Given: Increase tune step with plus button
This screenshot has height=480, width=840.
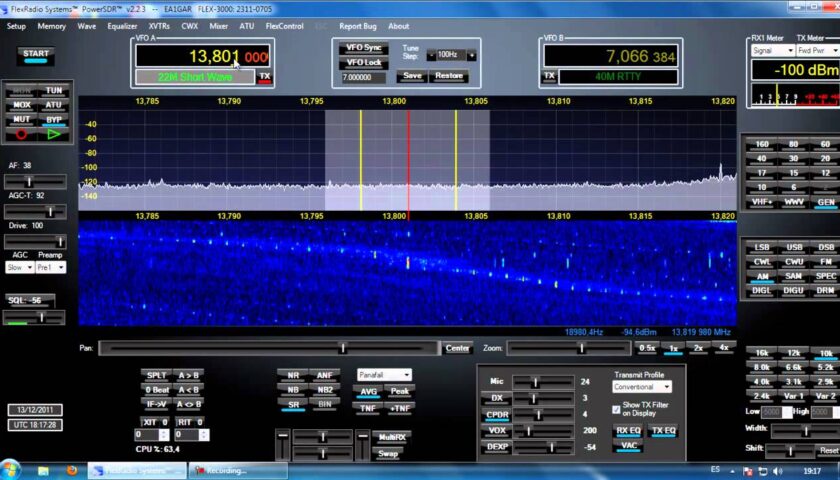Looking at the screenshot, I should 471,55.
